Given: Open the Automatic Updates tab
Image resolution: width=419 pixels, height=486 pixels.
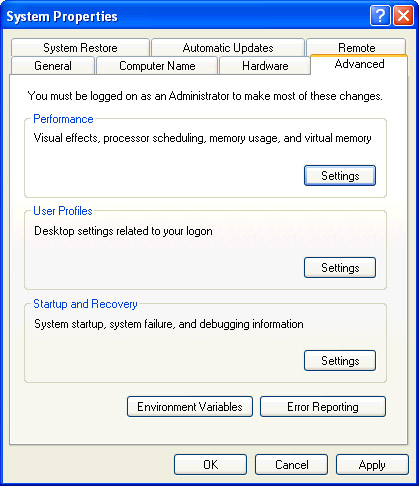Looking at the screenshot, I should click(228, 48).
